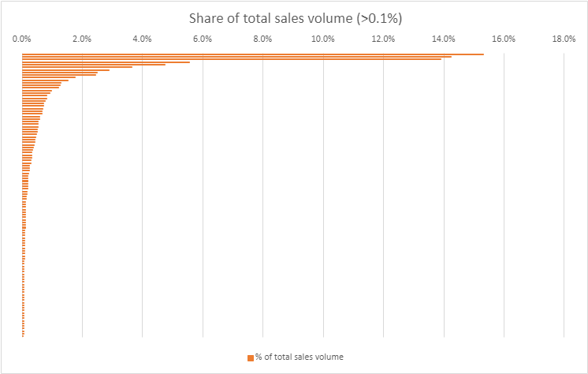Pick the 6.0% axis label

203,39
